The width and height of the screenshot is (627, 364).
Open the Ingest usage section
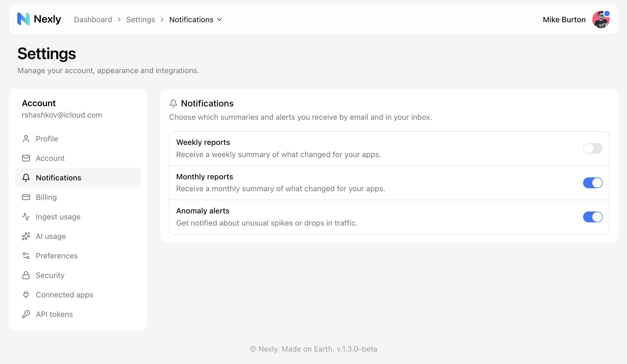click(x=78, y=217)
